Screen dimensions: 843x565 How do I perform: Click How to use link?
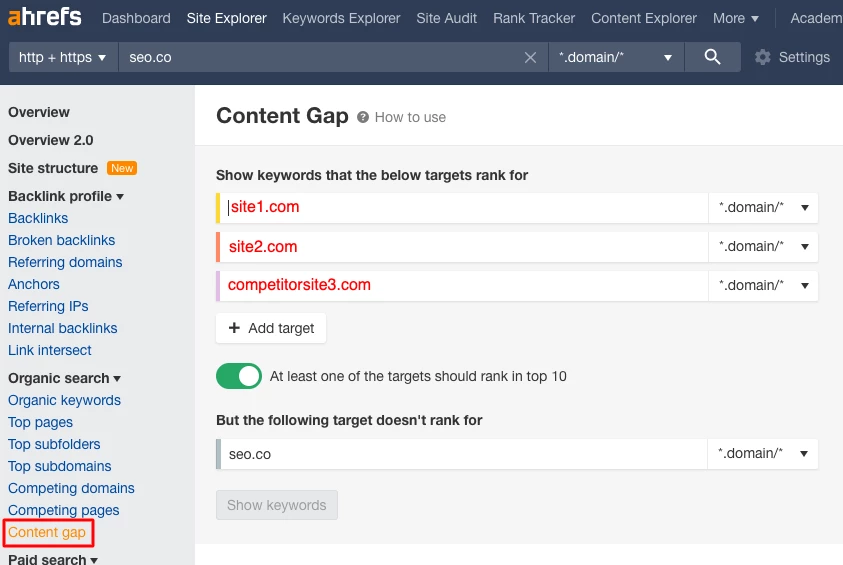410,117
